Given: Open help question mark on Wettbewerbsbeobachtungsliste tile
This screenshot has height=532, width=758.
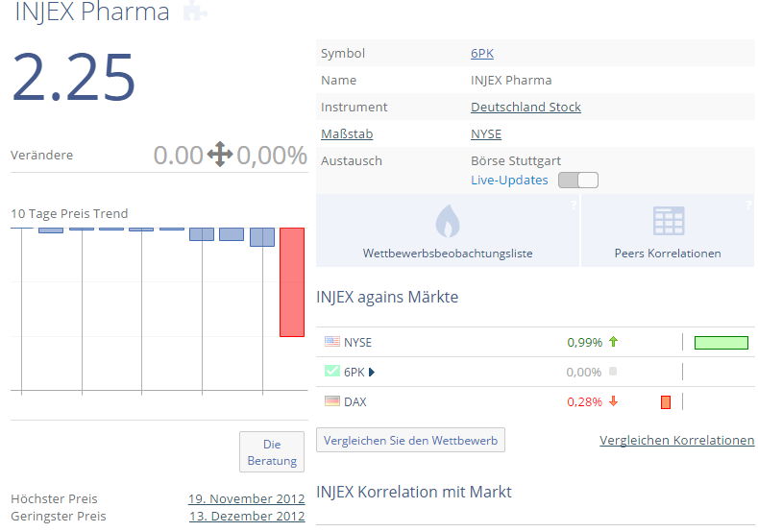Looking at the screenshot, I should pos(573,205).
